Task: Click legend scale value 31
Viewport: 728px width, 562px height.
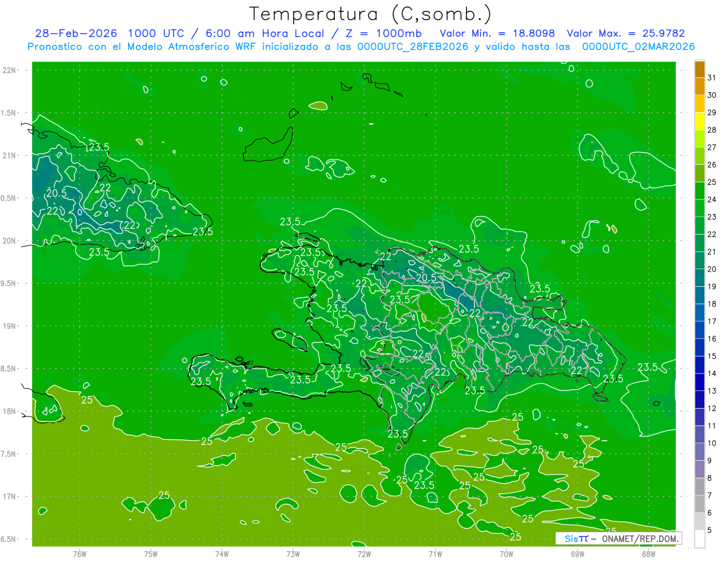Action: coord(712,78)
